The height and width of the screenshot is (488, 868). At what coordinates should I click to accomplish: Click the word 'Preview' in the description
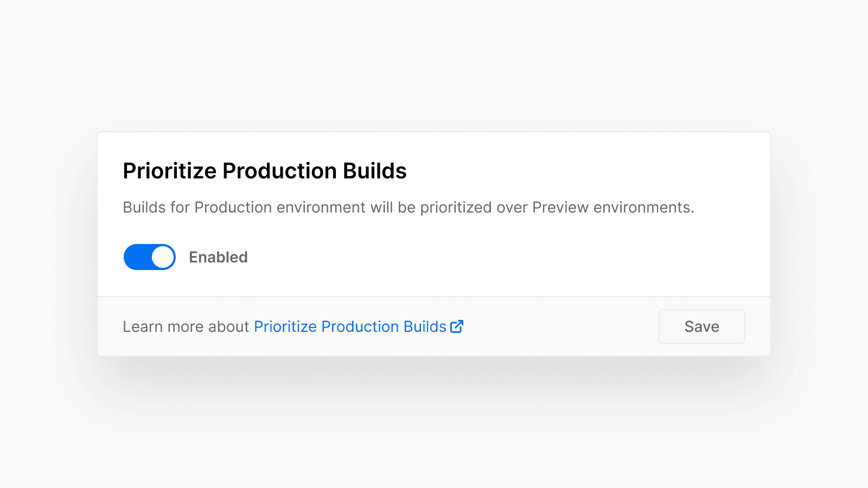pos(560,207)
